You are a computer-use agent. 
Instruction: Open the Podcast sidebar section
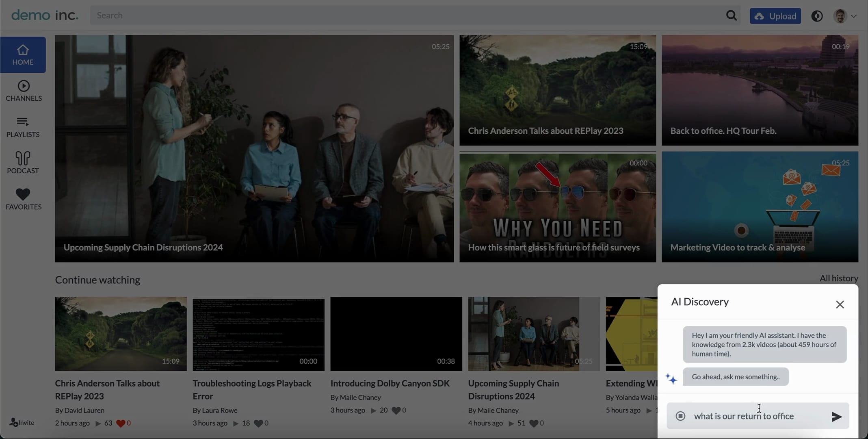(x=23, y=163)
